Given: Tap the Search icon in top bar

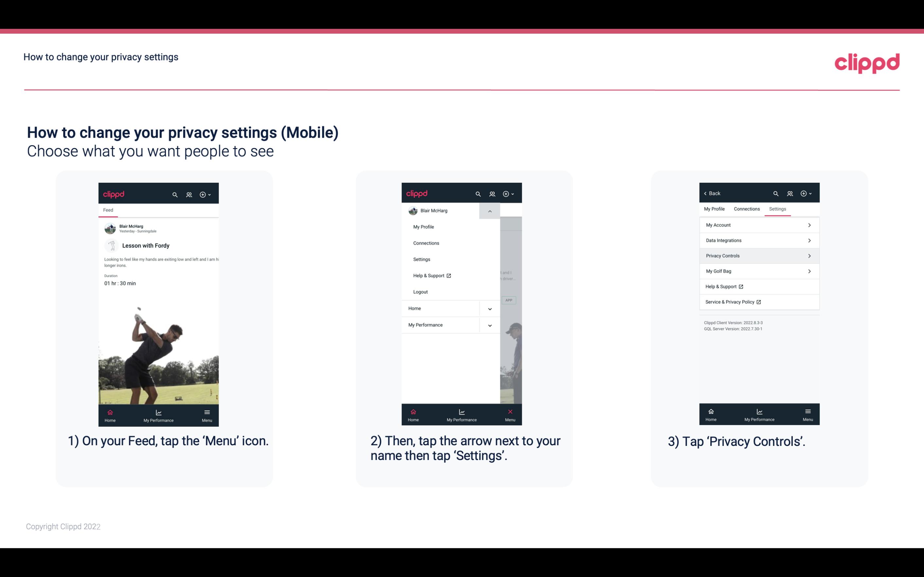Looking at the screenshot, I should coord(175,194).
